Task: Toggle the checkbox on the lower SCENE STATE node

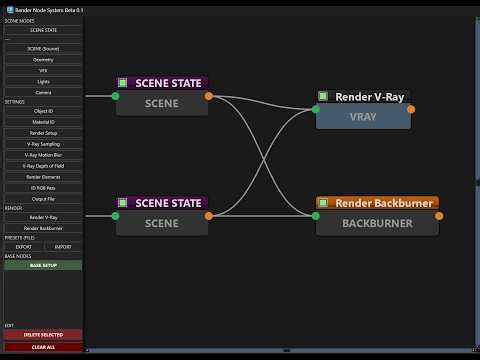Action: click(x=123, y=203)
